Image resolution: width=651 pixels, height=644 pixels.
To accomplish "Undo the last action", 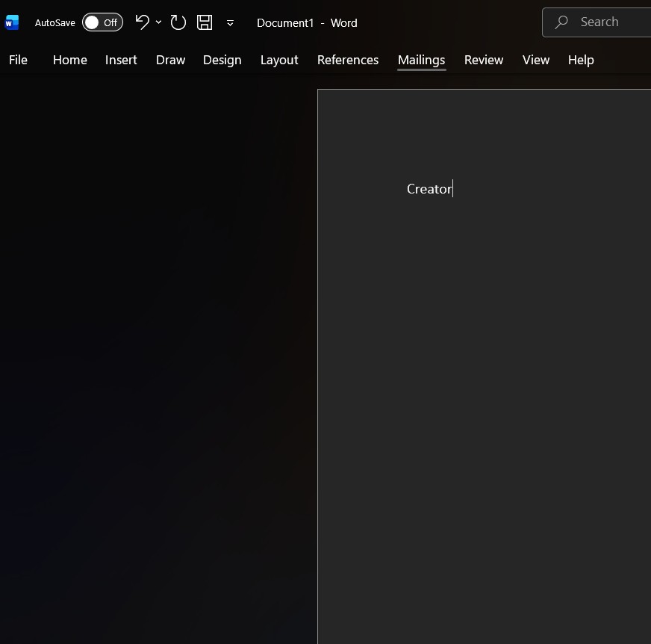I will (143, 22).
